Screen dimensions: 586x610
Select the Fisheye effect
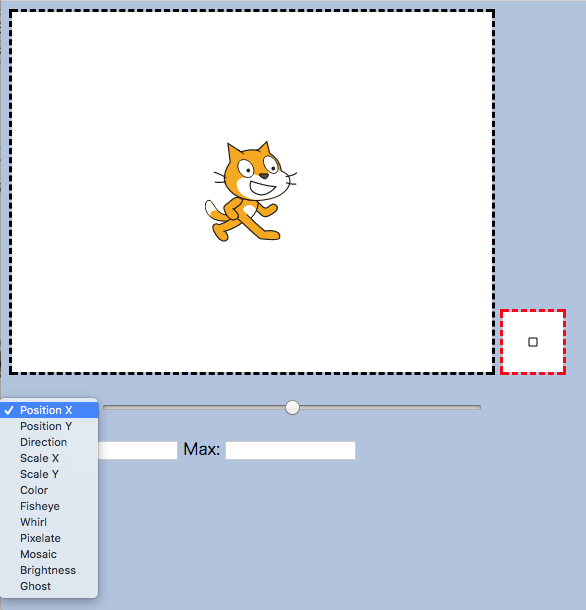pyautogui.click(x=49, y=506)
